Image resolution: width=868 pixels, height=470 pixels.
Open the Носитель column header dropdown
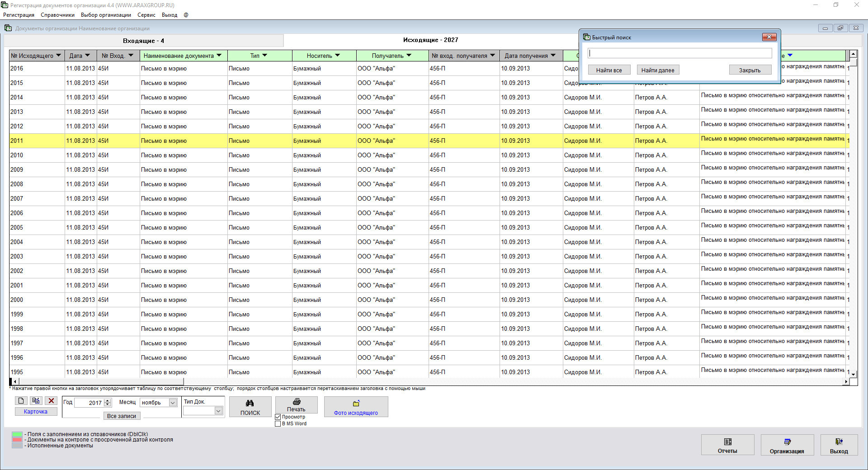coord(337,56)
